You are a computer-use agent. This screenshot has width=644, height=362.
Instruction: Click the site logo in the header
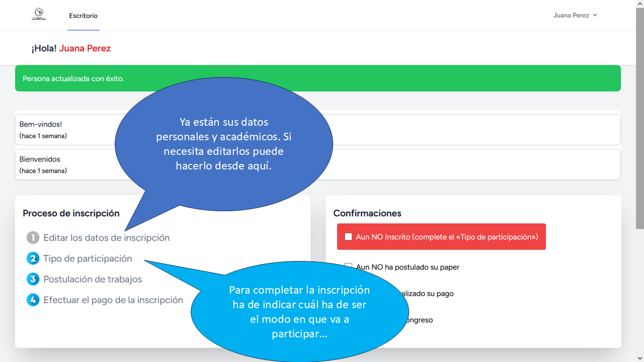pos(38,15)
